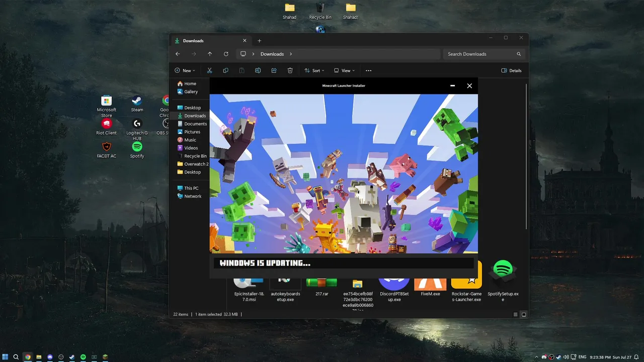Image resolution: width=644 pixels, height=362 pixels.
Task: Open the Spotify desktop shortcut
Action: point(137,150)
